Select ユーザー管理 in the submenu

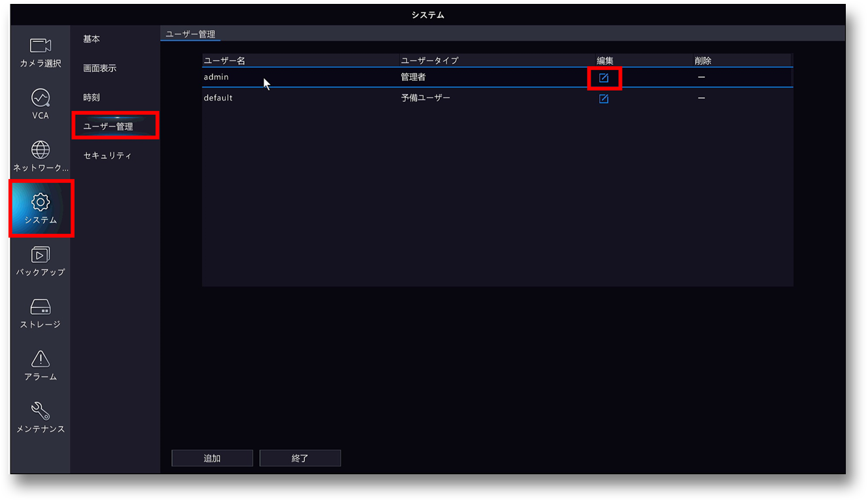pyautogui.click(x=108, y=126)
